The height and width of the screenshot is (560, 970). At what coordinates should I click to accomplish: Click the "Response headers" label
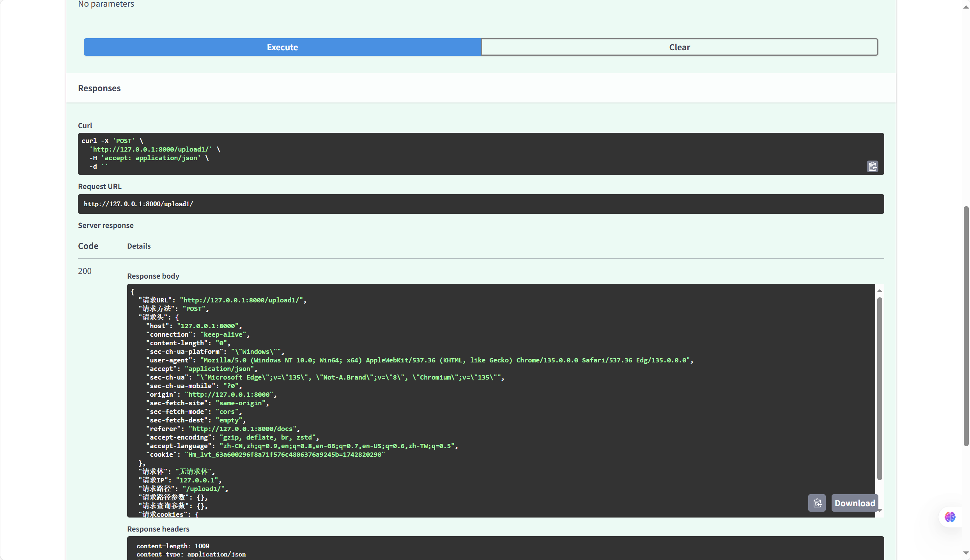(x=158, y=529)
